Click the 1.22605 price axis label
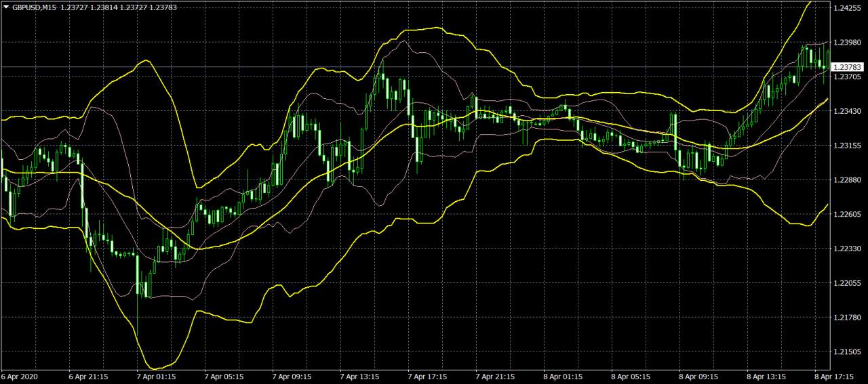This screenshot has height=384, width=868. tap(848, 214)
